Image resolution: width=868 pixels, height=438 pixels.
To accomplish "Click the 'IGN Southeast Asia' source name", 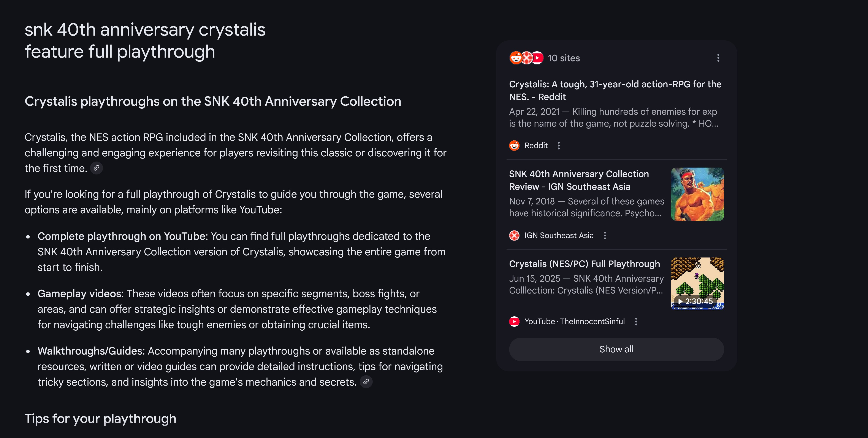I will tap(559, 235).
